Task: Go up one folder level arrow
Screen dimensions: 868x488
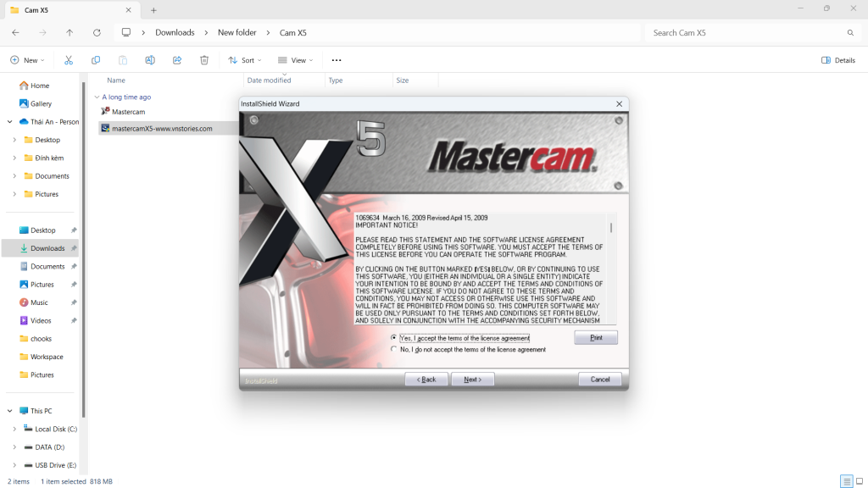Action: [70, 33]
